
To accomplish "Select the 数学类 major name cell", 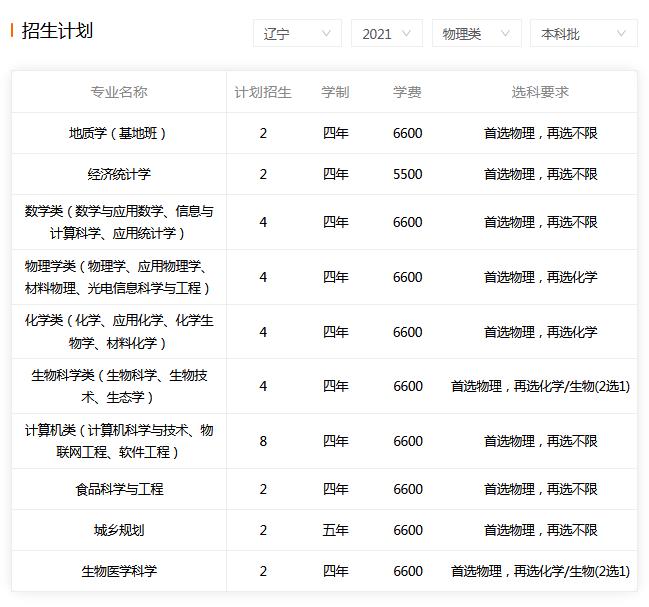I will 119,222.
